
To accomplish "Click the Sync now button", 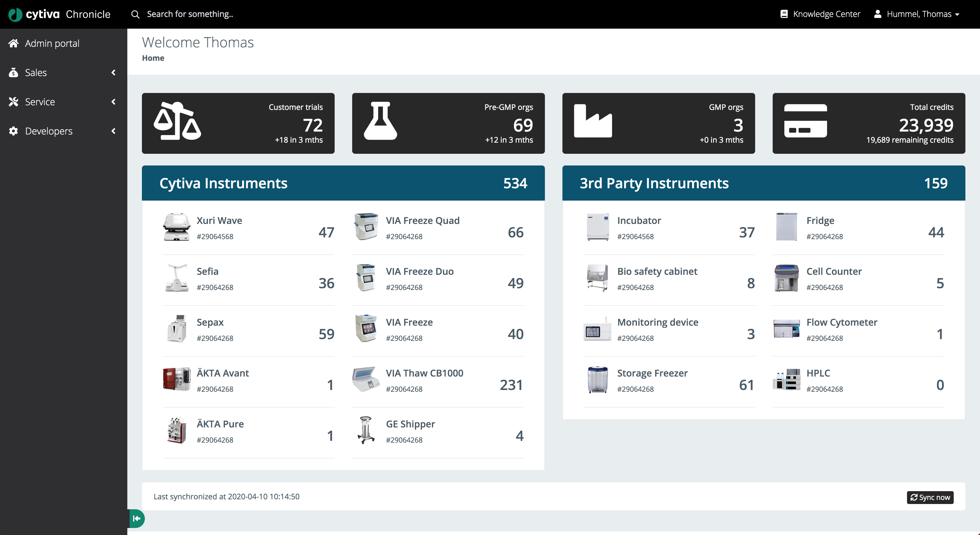I will coord(930,497).
